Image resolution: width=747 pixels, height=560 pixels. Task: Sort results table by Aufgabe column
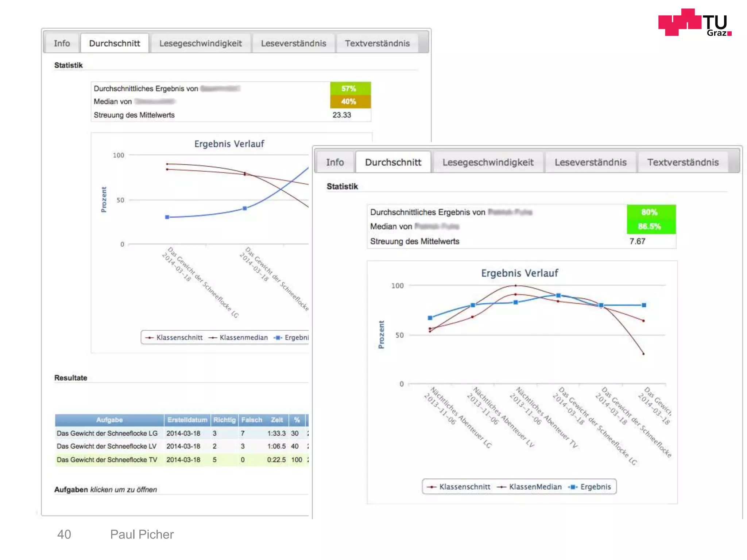point(109,420)
